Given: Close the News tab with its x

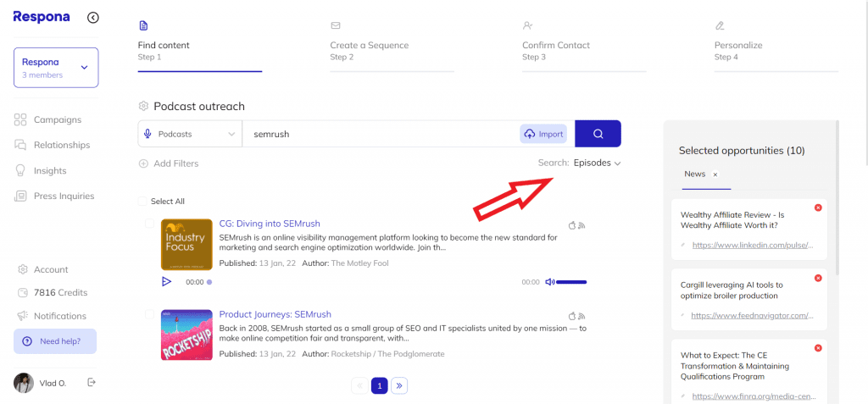Looking at the screenshot, I should (x=715, y=174).
